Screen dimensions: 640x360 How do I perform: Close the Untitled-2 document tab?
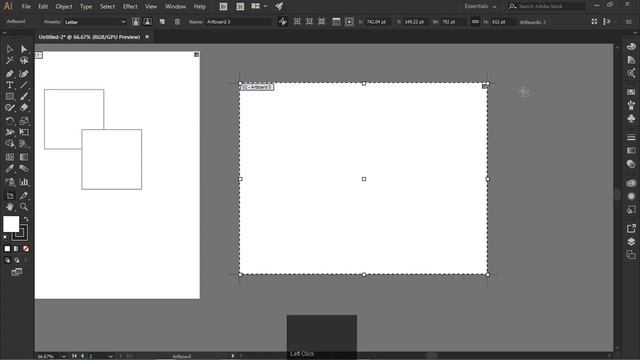point(147,37)
